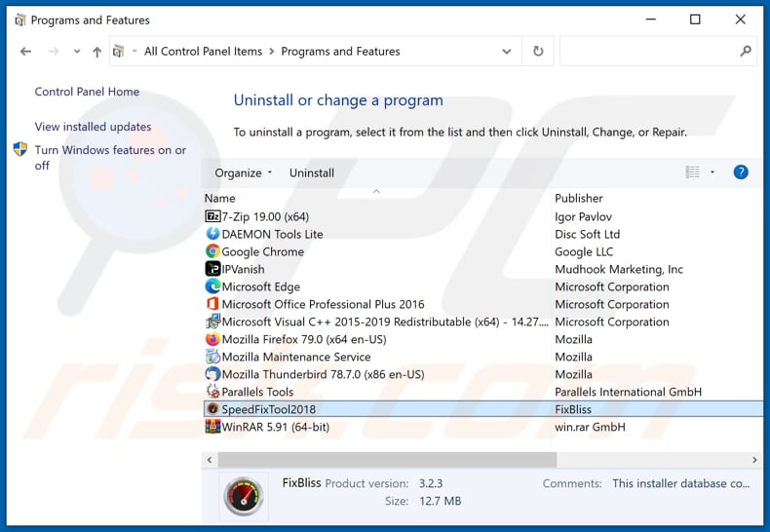Click All Control Panel Items breadcrumb
This screenshot has height=532, width=770.
204,52
